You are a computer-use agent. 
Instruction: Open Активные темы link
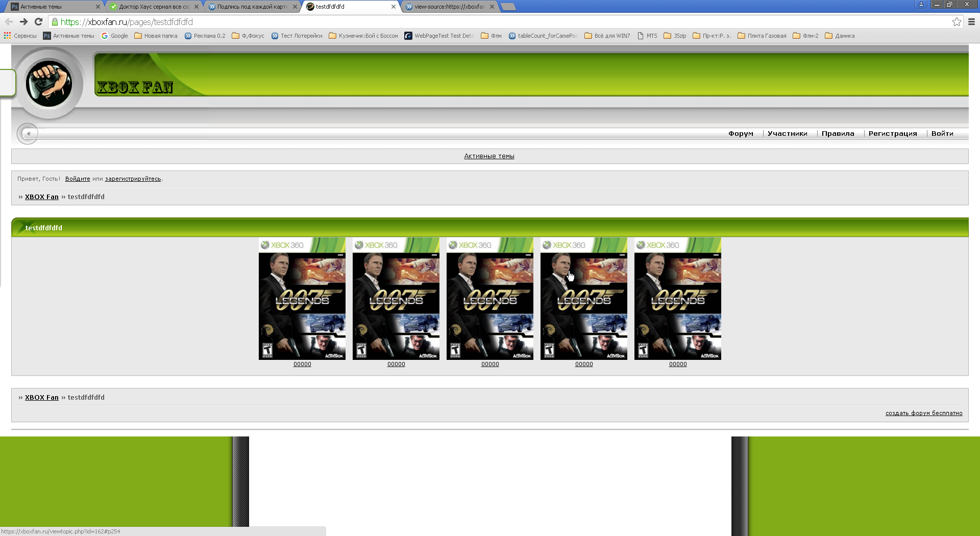[489, 156]
